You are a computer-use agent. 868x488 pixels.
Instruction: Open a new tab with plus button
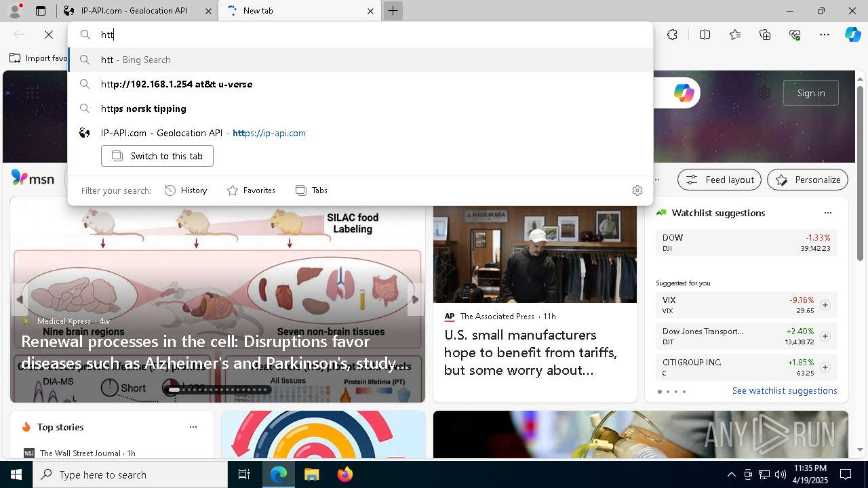point(393,11)
